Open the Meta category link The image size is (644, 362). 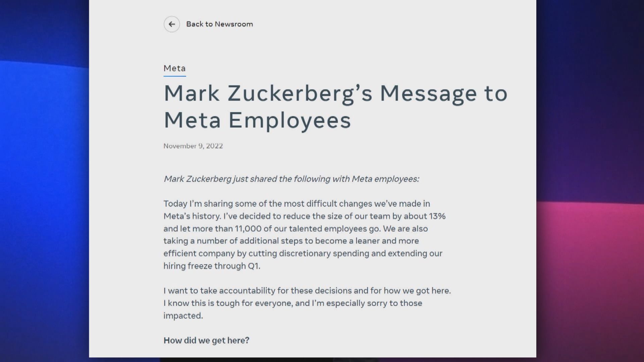(x=174, y=68)
